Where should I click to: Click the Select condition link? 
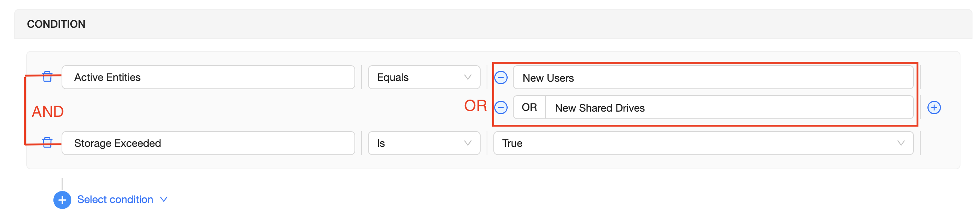(x=115, y=200)
